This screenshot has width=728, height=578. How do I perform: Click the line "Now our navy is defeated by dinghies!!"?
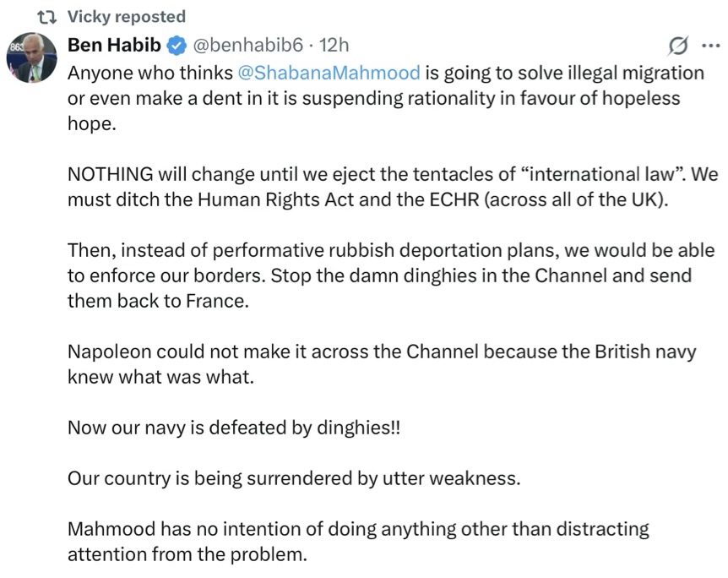tap(235, 428)
